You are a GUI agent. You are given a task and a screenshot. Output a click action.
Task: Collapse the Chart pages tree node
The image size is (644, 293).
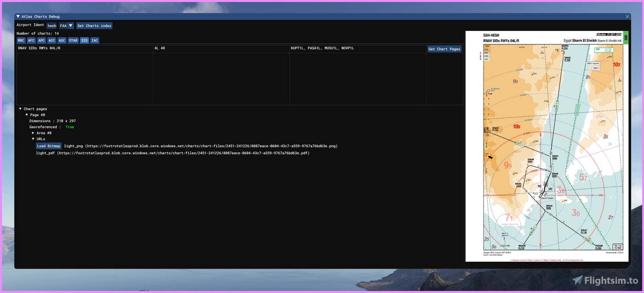[20, 109]
